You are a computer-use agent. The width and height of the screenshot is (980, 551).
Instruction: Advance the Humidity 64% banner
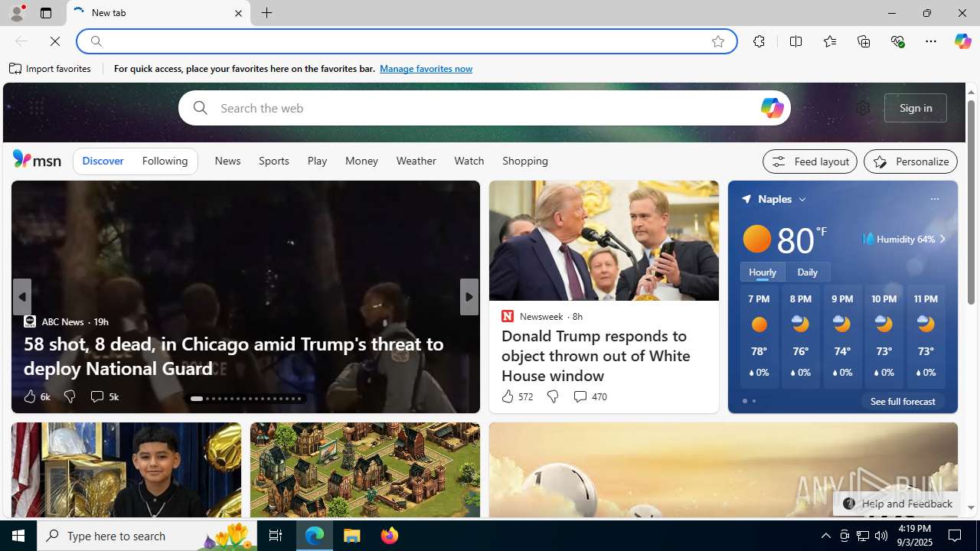pos(942,240)
